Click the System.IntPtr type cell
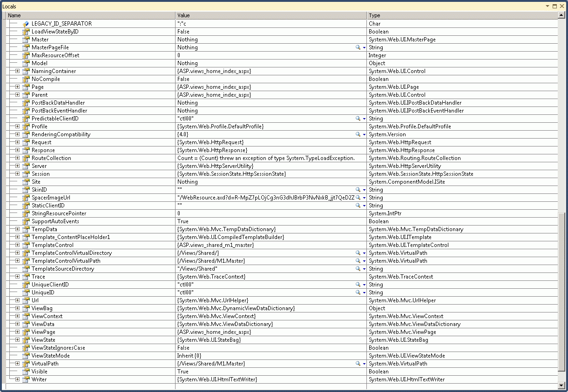The image size is (568, 392). (462, 213)
